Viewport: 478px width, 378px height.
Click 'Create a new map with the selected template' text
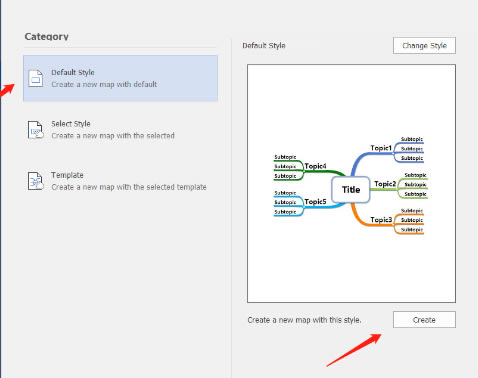click(129, 187)
